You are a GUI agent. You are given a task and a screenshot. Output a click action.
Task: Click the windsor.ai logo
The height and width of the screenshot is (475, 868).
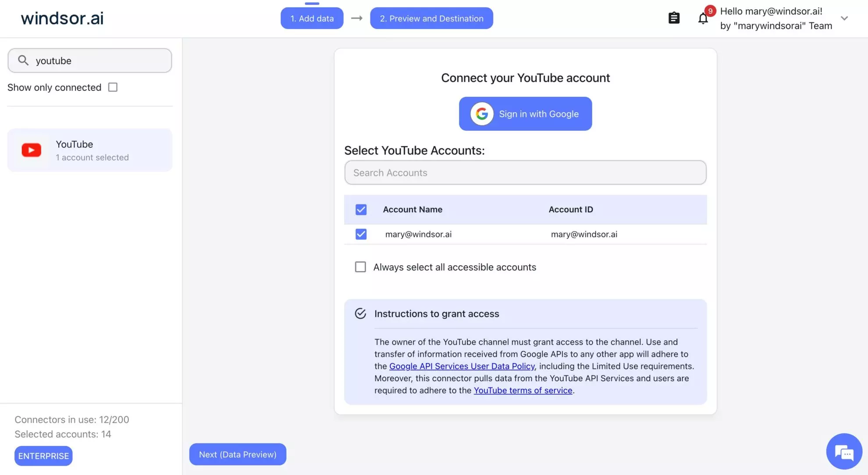(x=62, y=18)
